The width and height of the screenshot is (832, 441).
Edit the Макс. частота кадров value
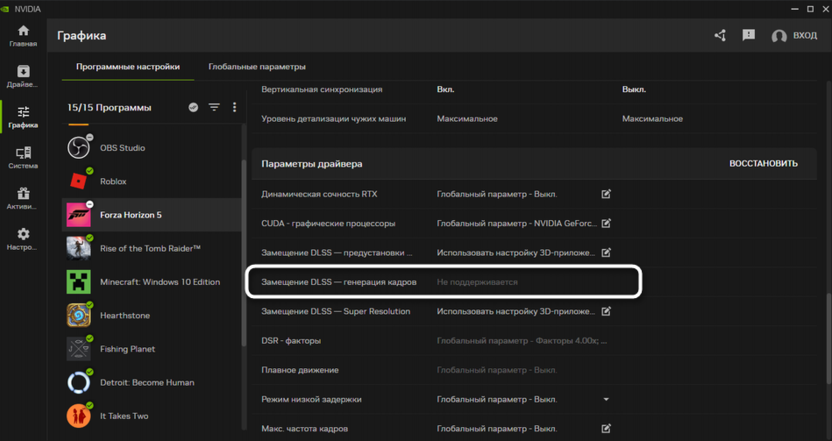606,428
